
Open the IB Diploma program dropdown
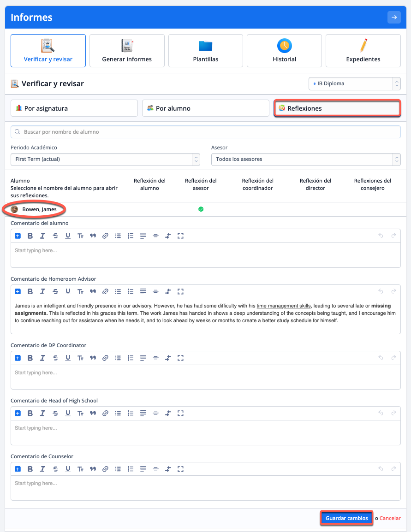pyautogui.click(x=354, y=83)
